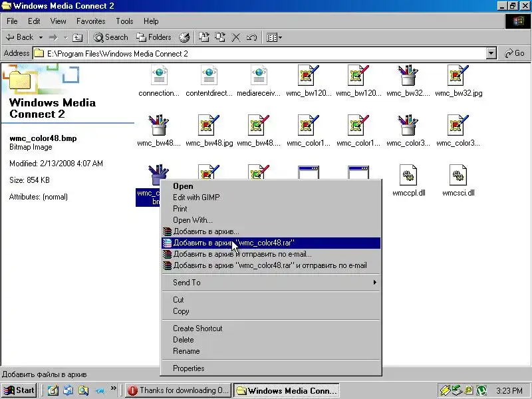This screenshot has width=532, height=399.
Task: Choose Добавить в архив "wmc_color48.rar" и отправить по e-mail
Action: (271, 265)
